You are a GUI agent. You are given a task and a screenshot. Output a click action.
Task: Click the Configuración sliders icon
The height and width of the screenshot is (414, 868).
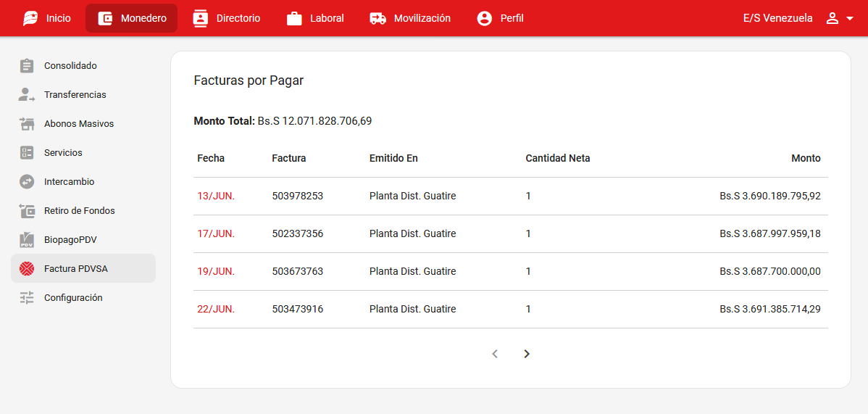pos(27,297)
